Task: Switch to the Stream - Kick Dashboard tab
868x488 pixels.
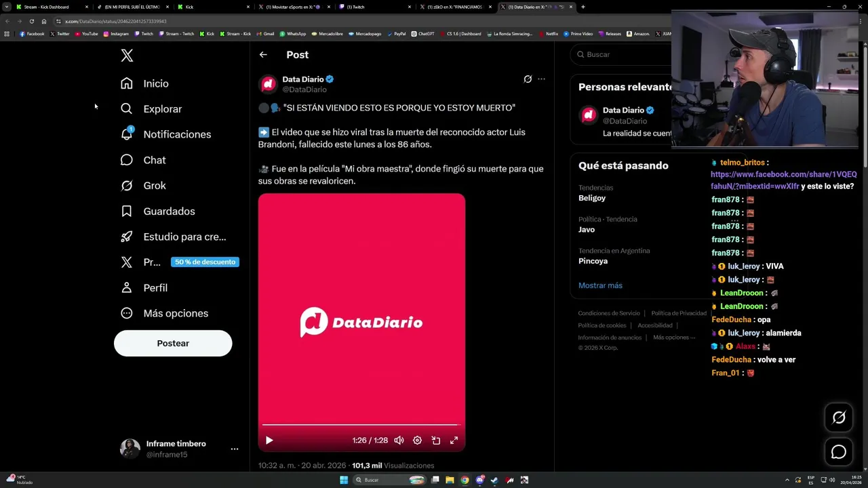Action: click(52, 7)
